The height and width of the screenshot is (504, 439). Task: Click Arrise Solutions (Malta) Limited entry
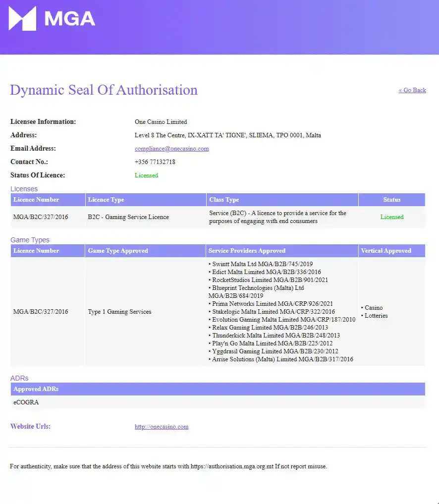click(x=281, y=359)
